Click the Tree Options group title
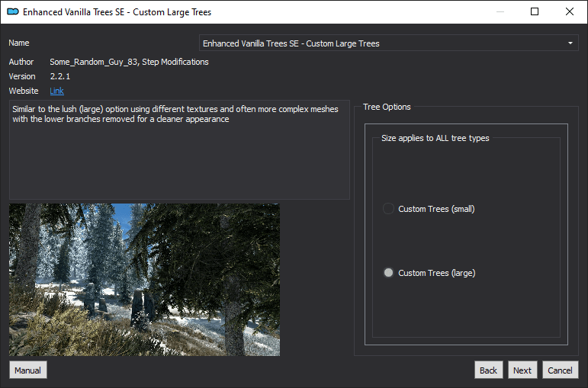 [387, 107]
